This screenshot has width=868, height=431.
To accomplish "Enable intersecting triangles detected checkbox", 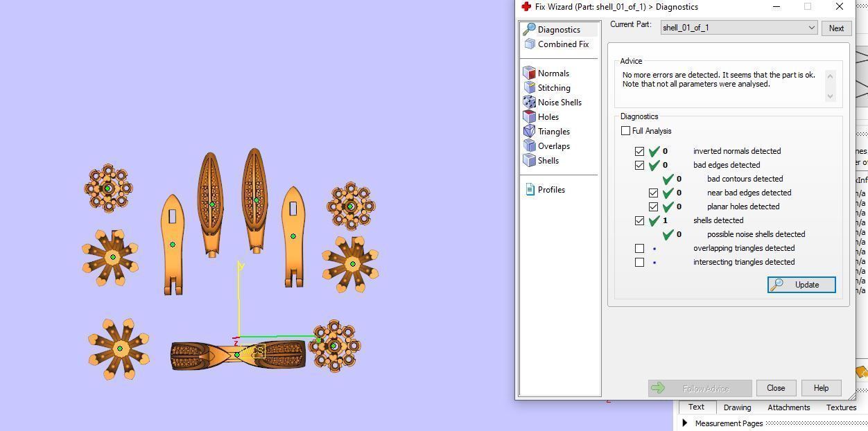I will (639, 262).
